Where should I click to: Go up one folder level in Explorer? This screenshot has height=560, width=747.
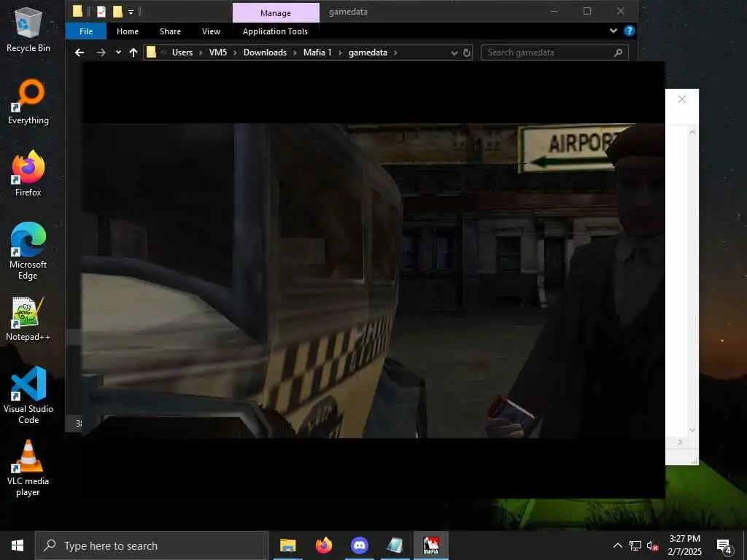[x=133, y=52]
